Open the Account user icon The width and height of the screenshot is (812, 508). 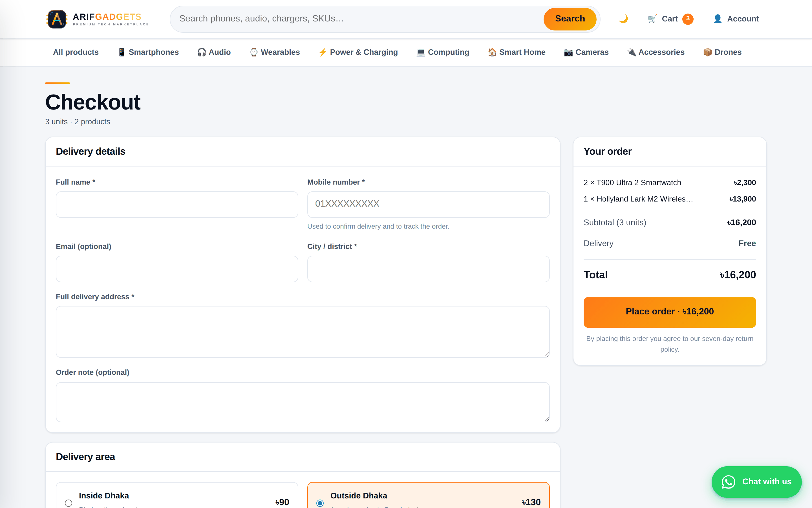(x=717, y=19)
